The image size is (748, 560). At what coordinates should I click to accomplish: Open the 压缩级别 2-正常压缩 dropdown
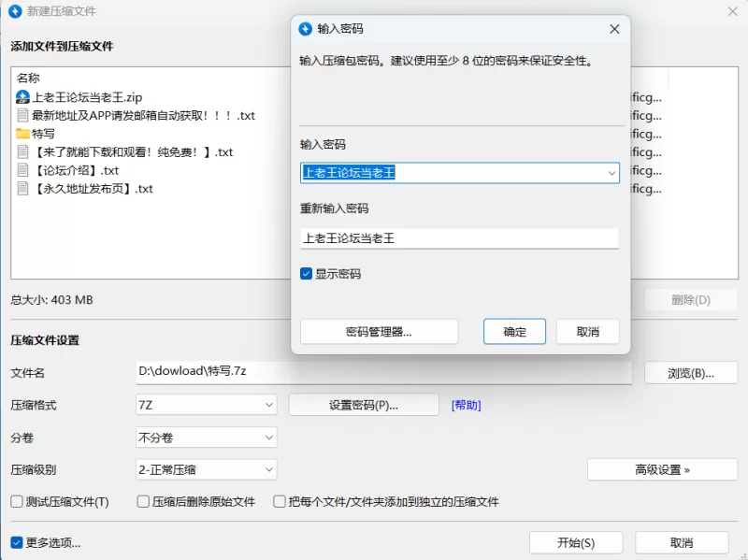coord(206,470)
